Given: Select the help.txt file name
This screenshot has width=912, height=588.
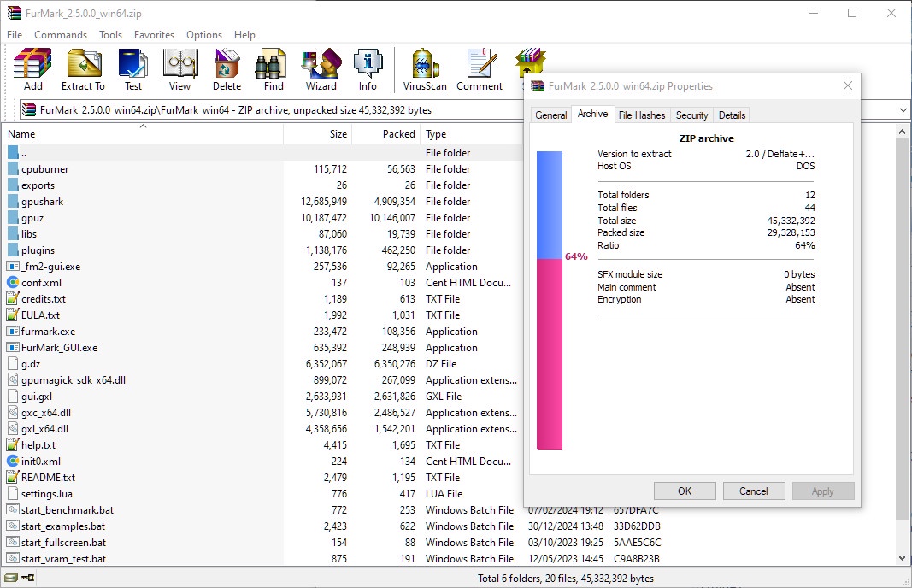Looking at the screenshot, I should [x=38, y=445].
